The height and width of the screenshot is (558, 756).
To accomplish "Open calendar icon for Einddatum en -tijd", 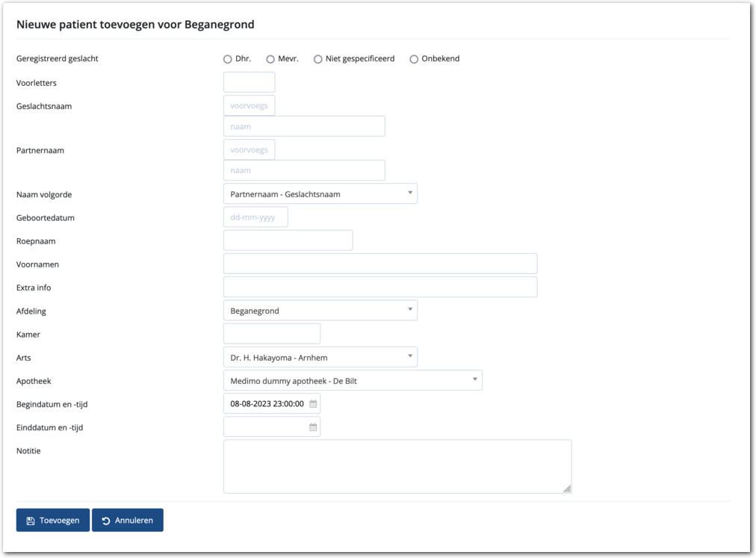I will coord(313,427).
